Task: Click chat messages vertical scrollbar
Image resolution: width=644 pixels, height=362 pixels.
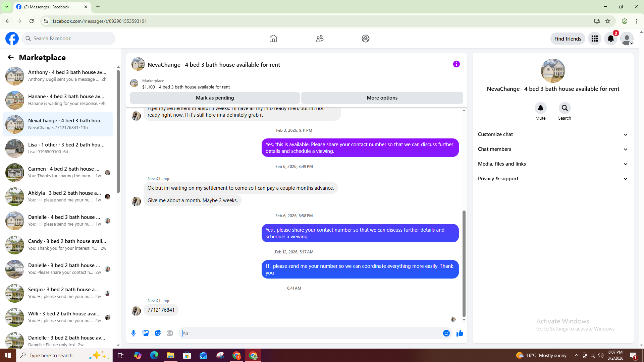Action: pyautogui.click(x=464, y=263)
